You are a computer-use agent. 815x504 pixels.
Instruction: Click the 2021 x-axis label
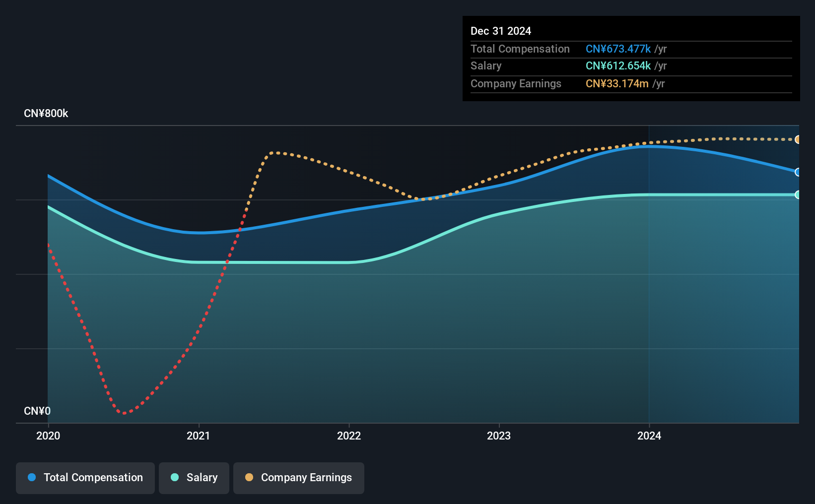[x=199, y=436]
